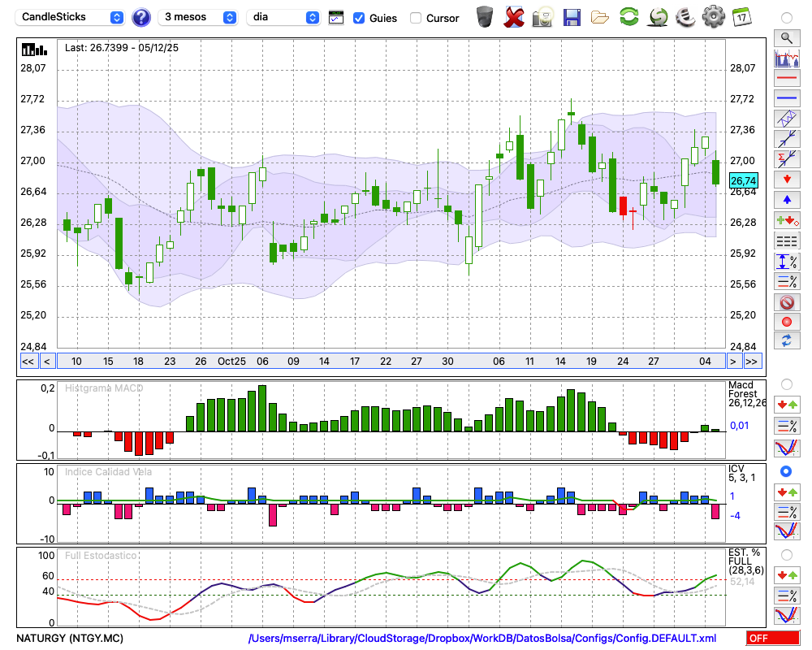The image size is (812, 650).
Task: Click the magnifying glass zoom tool
Action: tap(786, 37)
